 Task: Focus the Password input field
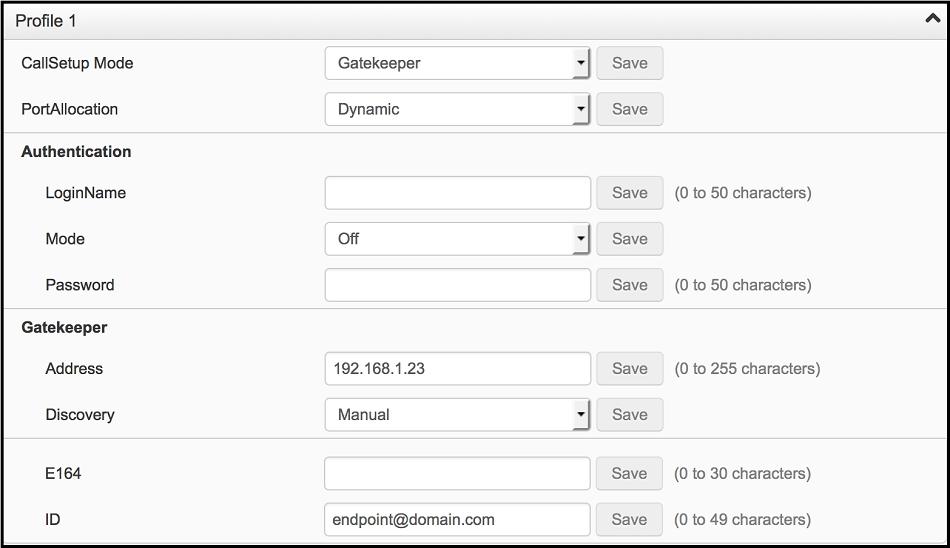457,285
